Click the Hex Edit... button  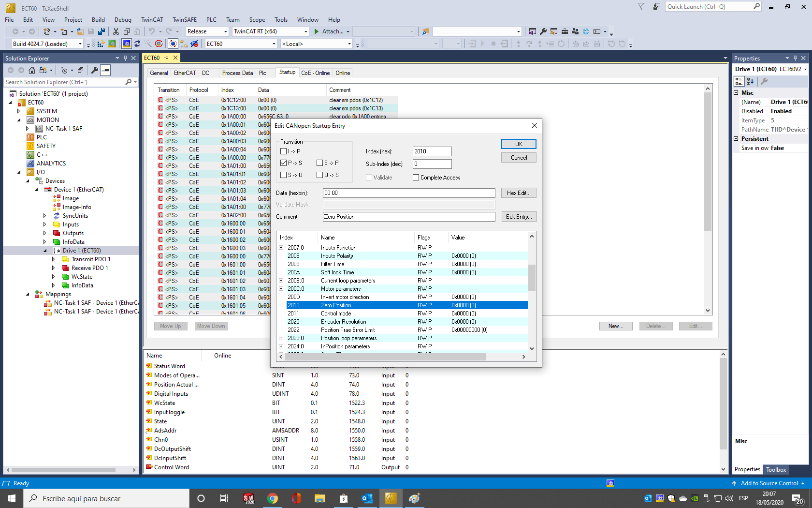(519, 193)
